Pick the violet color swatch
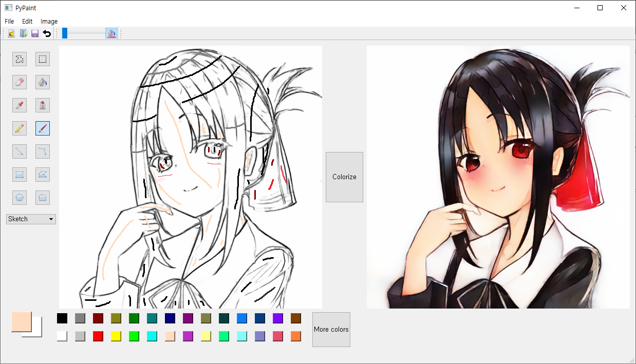Screen dimensions: 636x364 coord(278,318)
